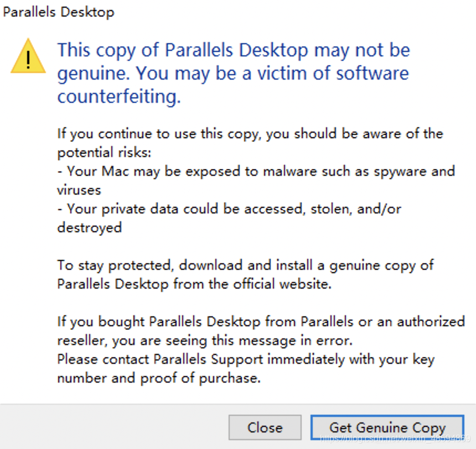The height and width of the screenshot is (449, 476).
Task: Dismiss the dialog with the Close button
Action: (x=265, y=427)
